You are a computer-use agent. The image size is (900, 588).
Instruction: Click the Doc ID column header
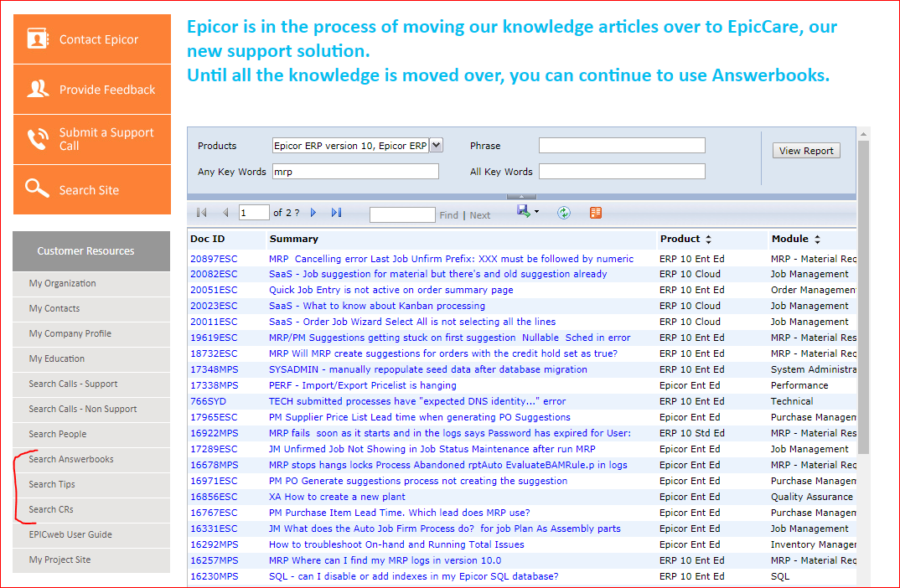click(208, 239)
